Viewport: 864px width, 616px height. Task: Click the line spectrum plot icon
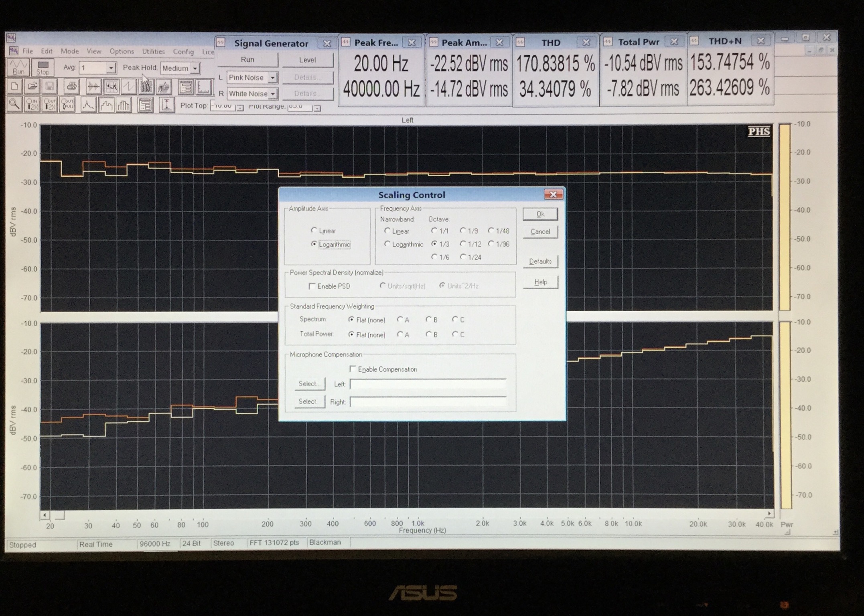88,105
